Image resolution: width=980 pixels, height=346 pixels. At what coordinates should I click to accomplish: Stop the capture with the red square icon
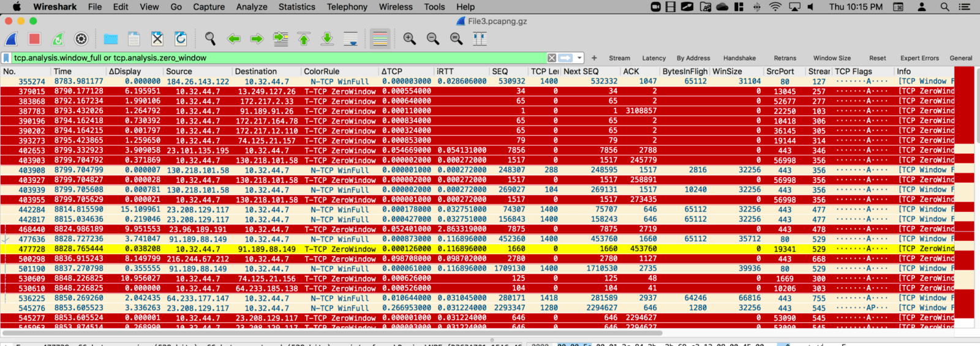coord(34,39)
